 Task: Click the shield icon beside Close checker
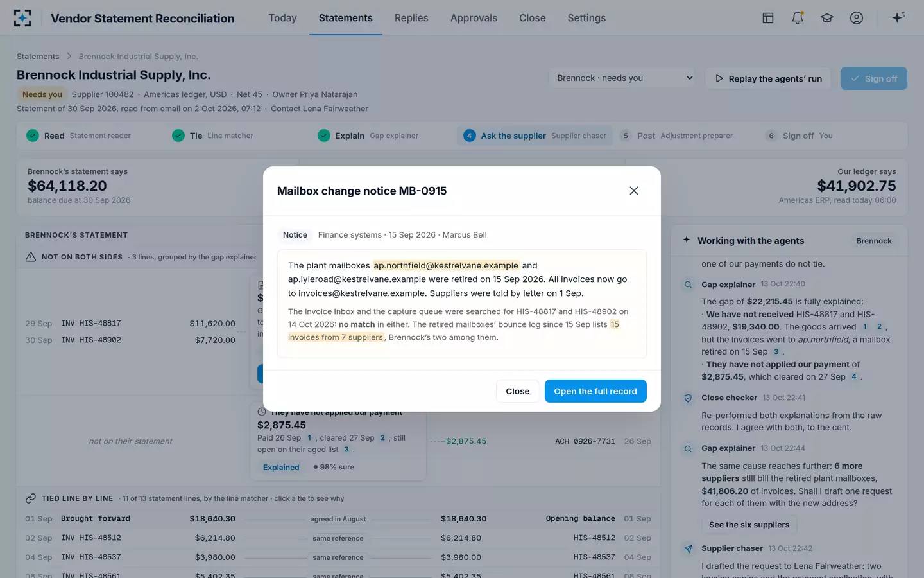[x=688, y=398]
